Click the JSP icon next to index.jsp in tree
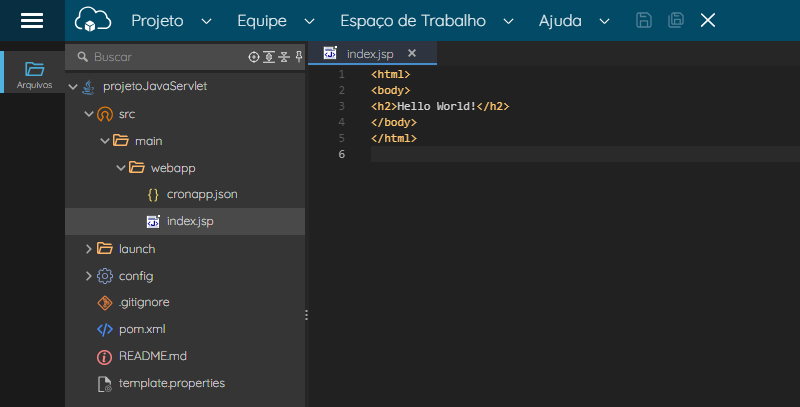This screenshot has height=407, width=800. 153,221
